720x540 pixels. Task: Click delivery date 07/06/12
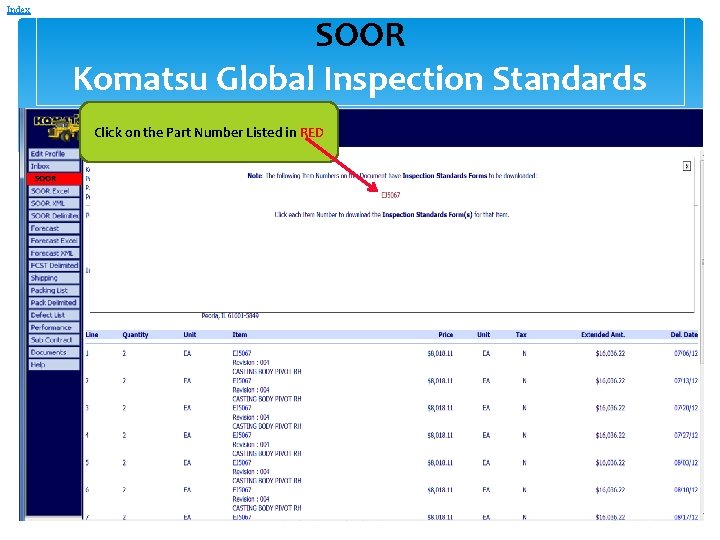(686, 353)
